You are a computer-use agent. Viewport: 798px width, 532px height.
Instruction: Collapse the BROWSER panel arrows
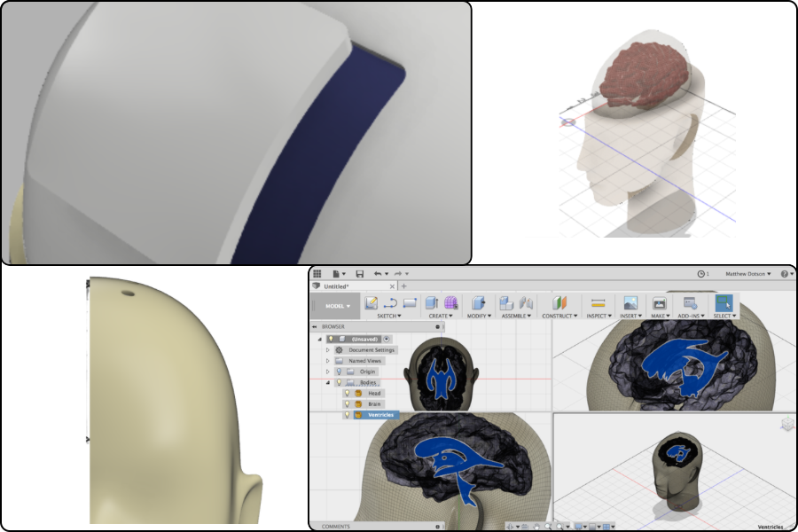point(315,327)
